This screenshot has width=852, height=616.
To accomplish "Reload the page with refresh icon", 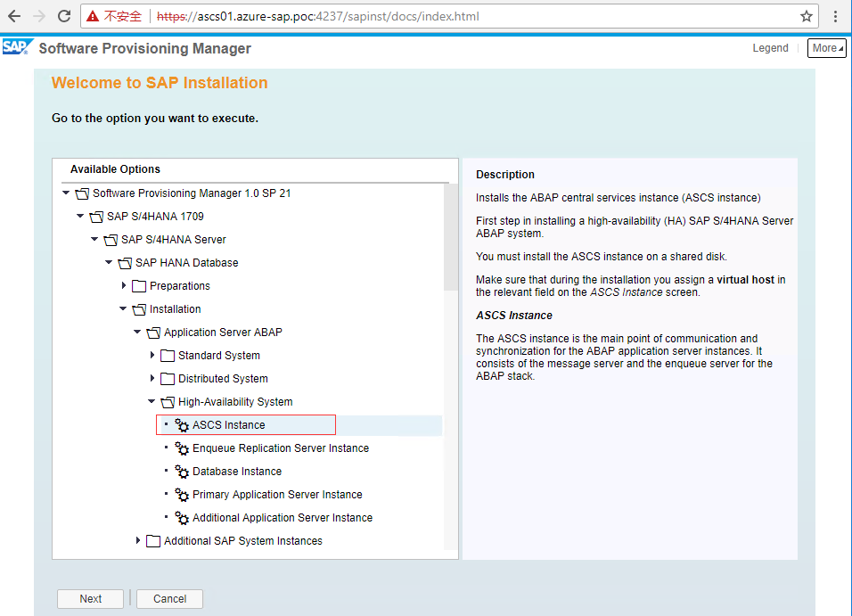I will point(64,16).
